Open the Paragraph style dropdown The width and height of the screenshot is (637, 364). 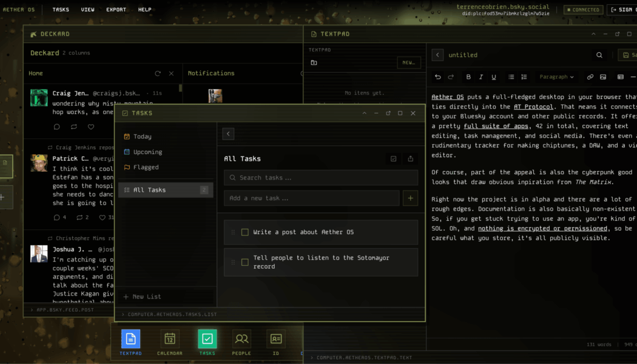(556, 77)
